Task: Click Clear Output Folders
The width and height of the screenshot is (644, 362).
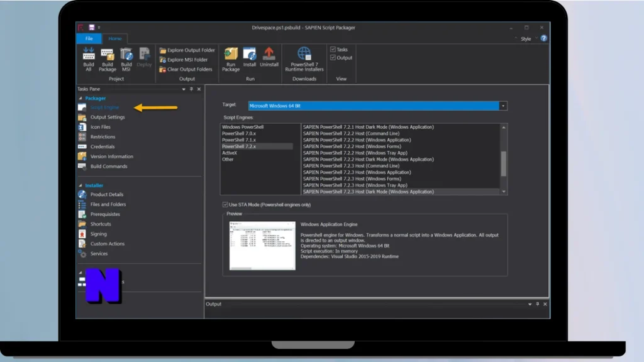Action: (x=186, y=69)
